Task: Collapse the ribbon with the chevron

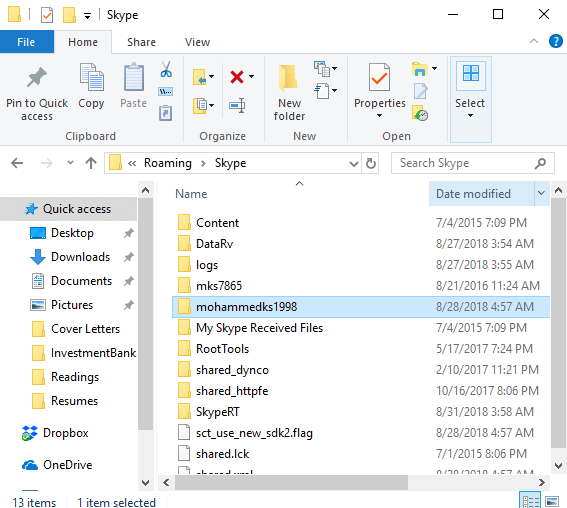Action: pyautogui.click(x=534, y=41)
